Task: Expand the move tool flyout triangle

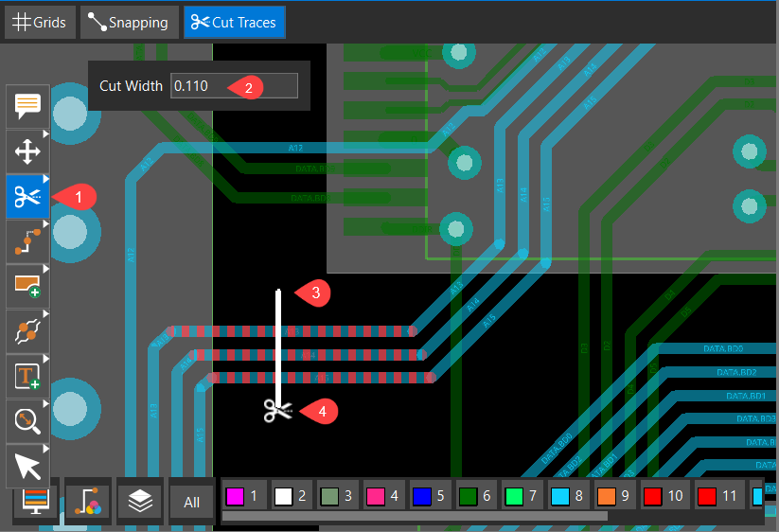Action: tap(45, 133)
